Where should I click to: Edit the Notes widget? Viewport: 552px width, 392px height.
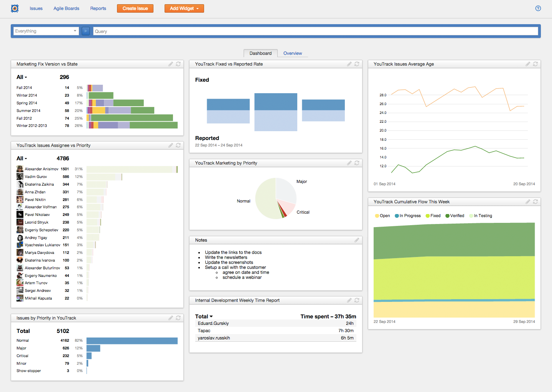pos(357,240)
